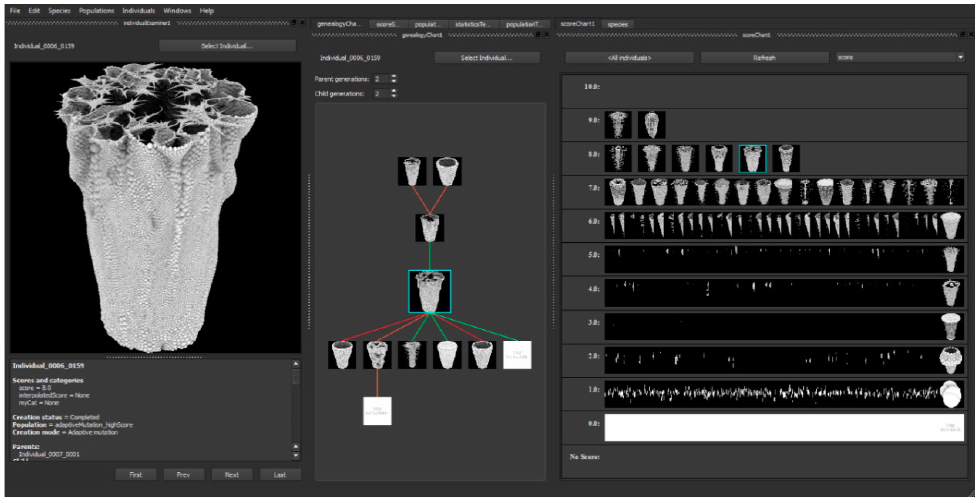The width and height of the screenshot is (980, 503).
Task: Decrease Child generations with the down arrow
Action: coord(394,96)
